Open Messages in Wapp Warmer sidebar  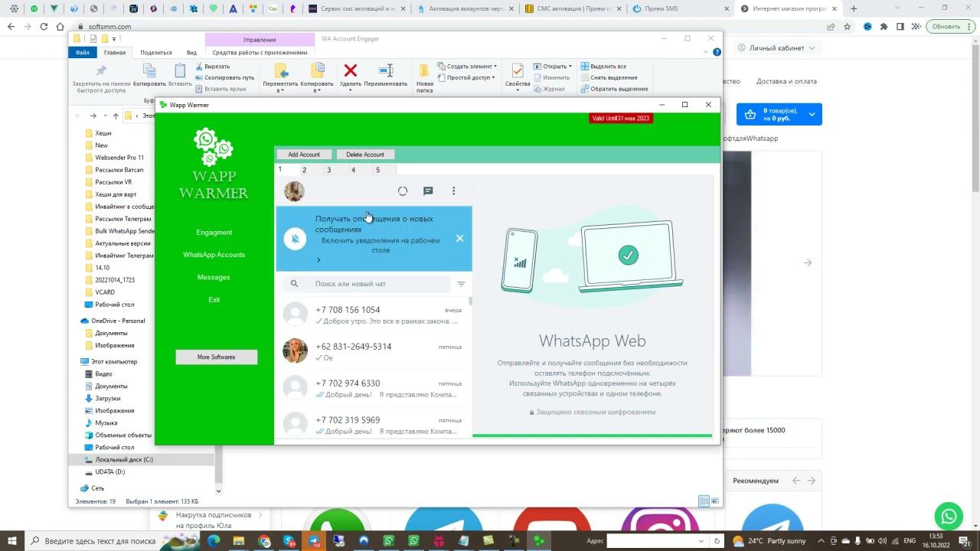click(x=214, y=277)
